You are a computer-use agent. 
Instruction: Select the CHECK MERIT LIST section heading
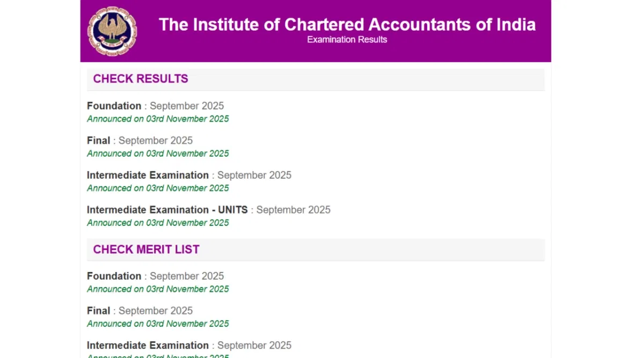pos(146,250)
